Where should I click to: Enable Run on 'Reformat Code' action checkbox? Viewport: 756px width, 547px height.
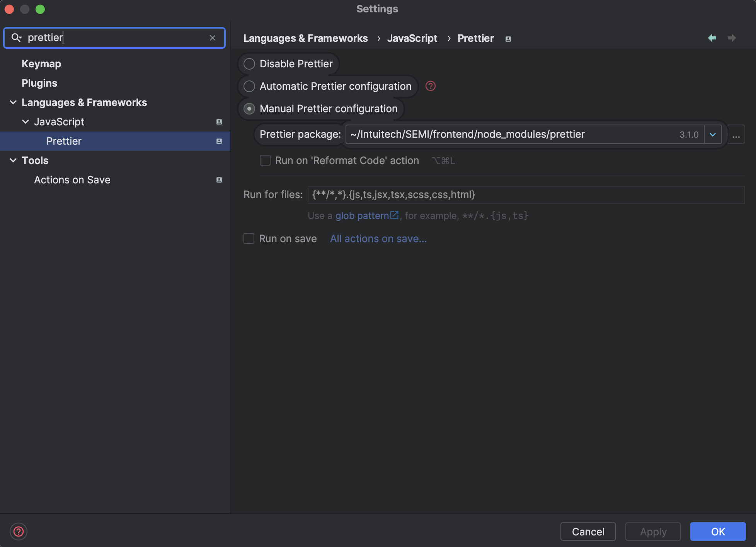coord(265,160)
